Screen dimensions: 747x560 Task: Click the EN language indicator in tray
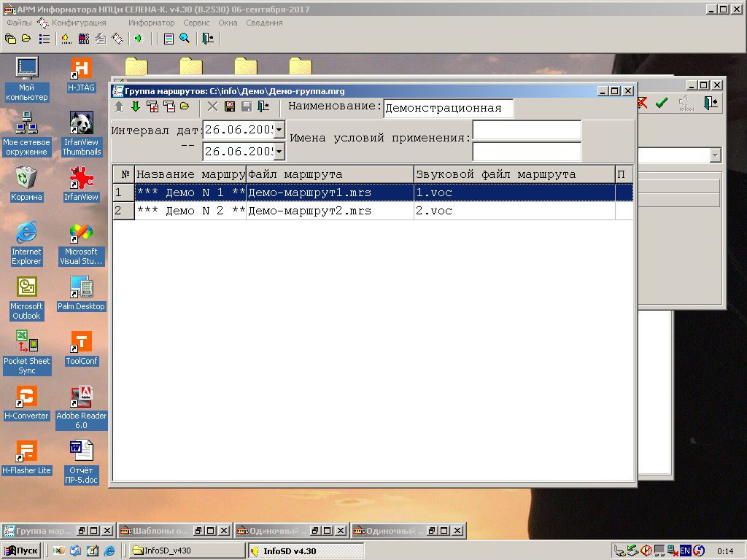click(x=685, y=551)
